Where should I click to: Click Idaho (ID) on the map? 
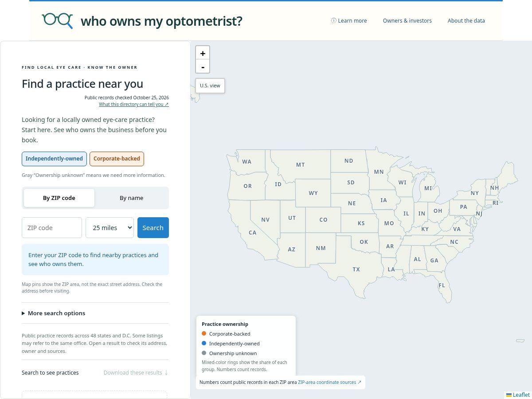[x=278, y=184]
